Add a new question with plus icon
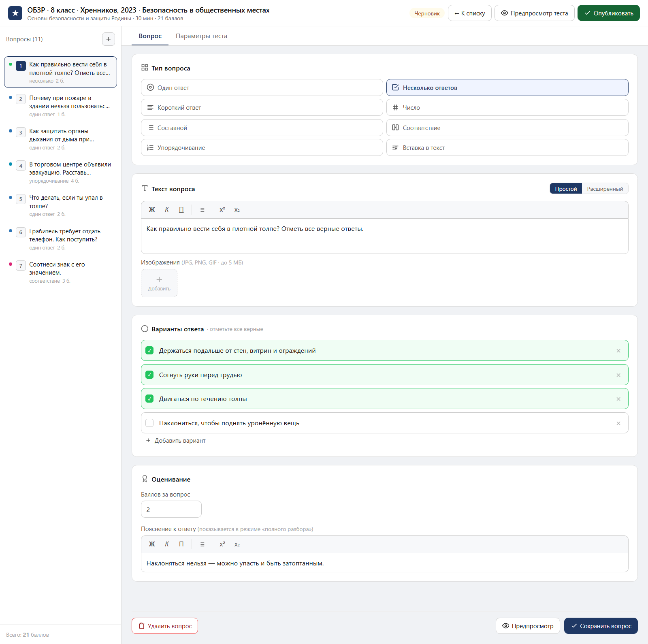This screenshot has height=644, width=648. tap(108, 39)
